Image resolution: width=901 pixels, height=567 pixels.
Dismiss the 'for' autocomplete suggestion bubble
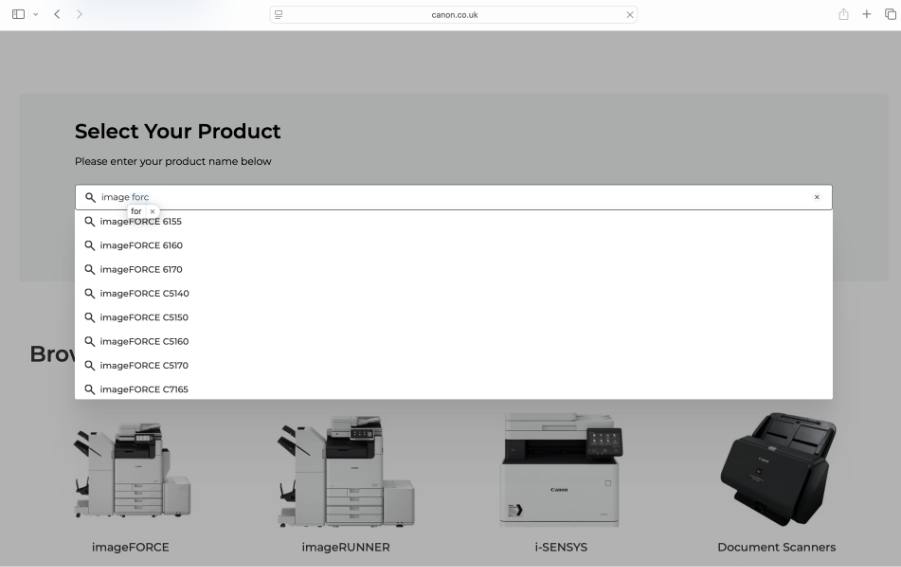point(152,211)
